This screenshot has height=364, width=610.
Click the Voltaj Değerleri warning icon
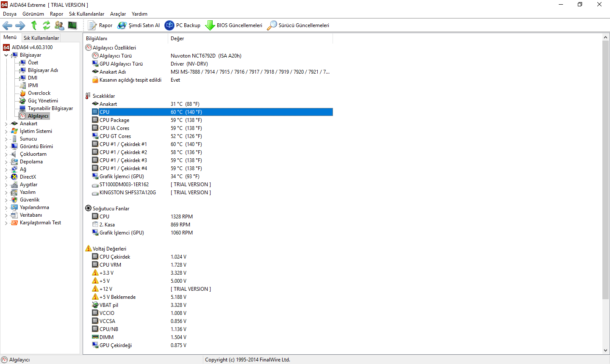pos(88,248)
